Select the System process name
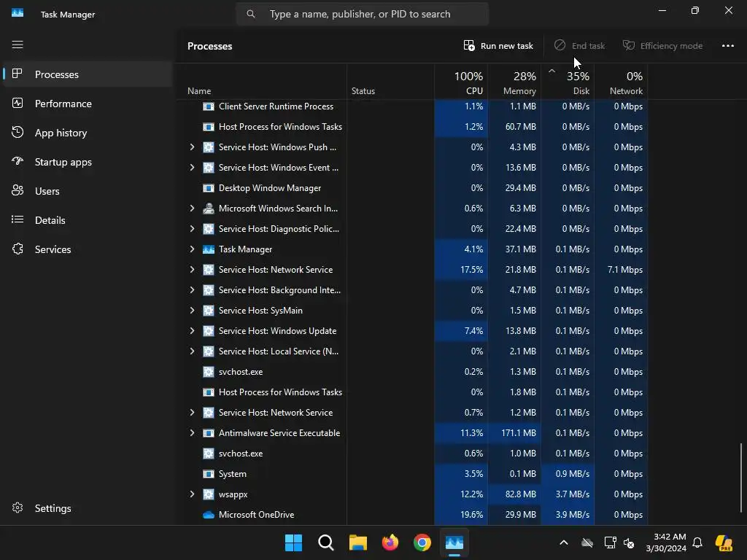The height and width of the screenshot is (560, 747). [233, 474]
